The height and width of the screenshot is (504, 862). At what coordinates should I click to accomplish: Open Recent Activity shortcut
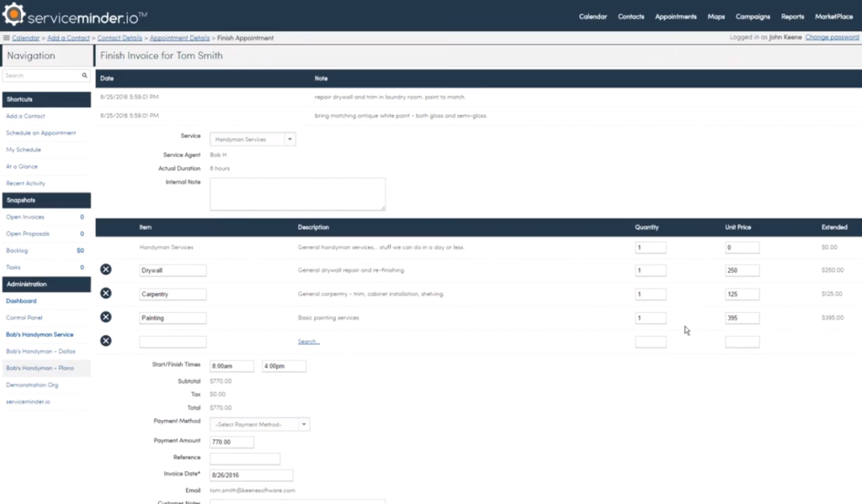25,183
